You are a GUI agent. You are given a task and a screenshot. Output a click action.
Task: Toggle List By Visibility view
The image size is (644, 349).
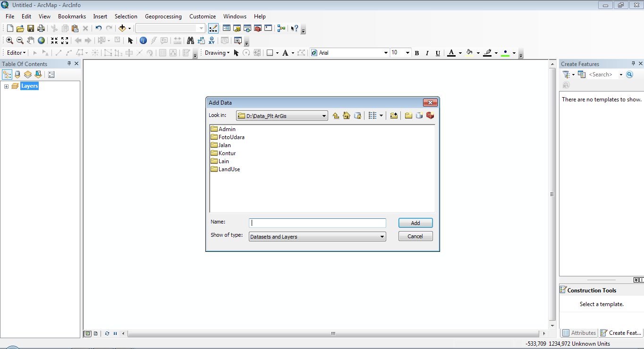tap(28, 75)
